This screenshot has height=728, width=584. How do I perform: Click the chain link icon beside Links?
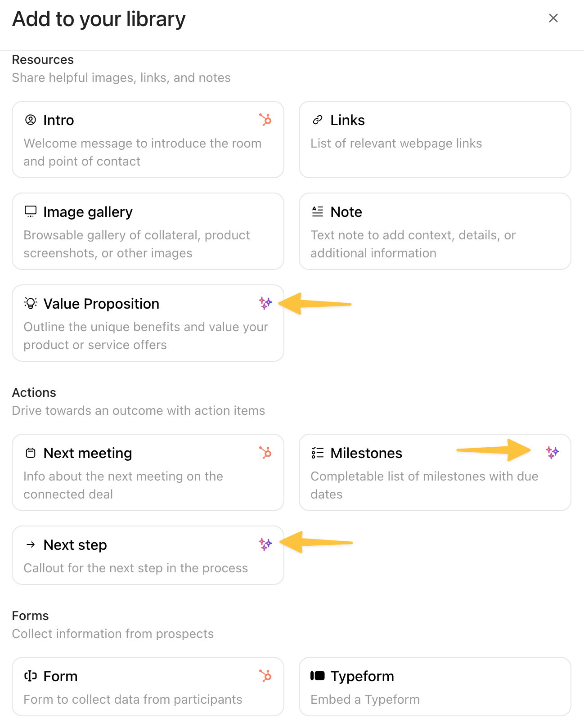[318, 120]
